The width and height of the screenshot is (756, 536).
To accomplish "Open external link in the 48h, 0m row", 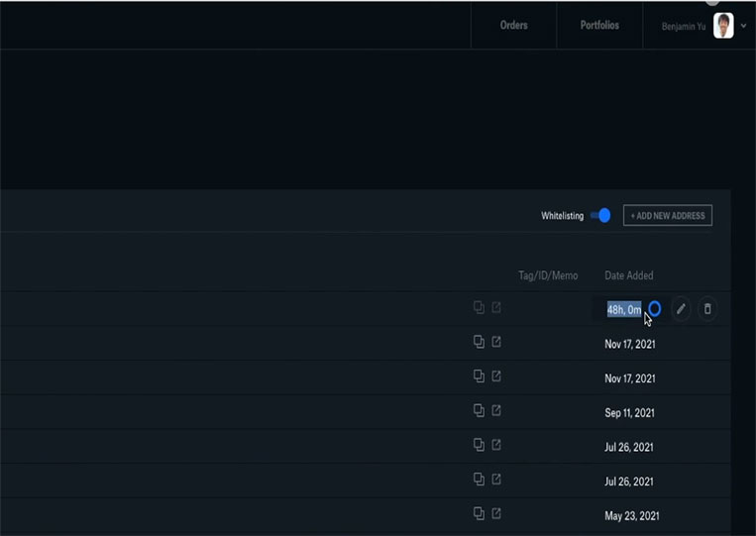I will tap(496, 307).
